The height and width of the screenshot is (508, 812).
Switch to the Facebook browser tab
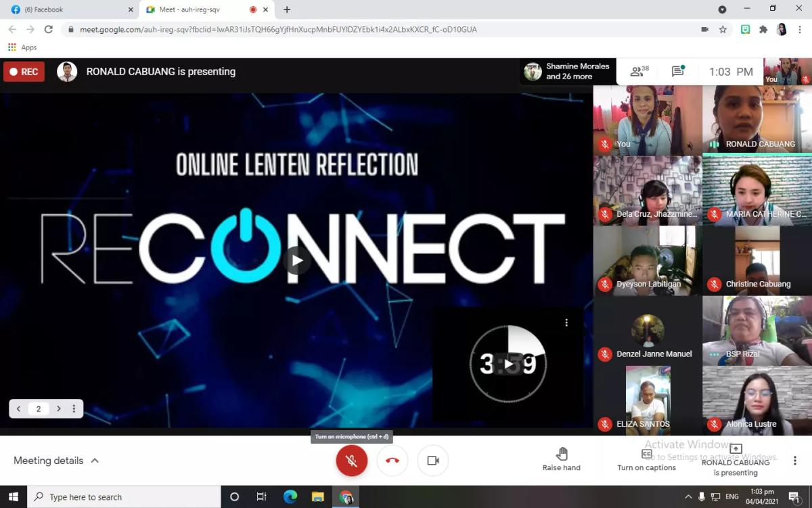tap(68, 10)
